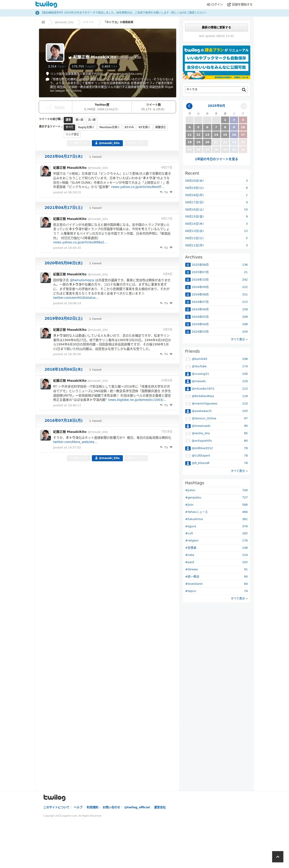This screenshot has width=289, height=868.
Task: Open the 2025年08月 archive list icon
Action: click(188, 265)
